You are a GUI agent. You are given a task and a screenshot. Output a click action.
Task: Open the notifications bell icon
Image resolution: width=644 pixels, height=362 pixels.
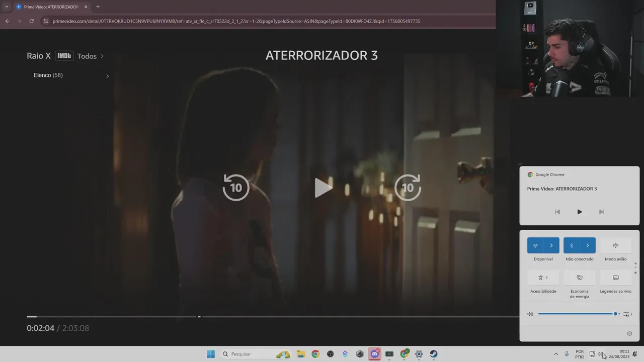[x=635, y=354]
